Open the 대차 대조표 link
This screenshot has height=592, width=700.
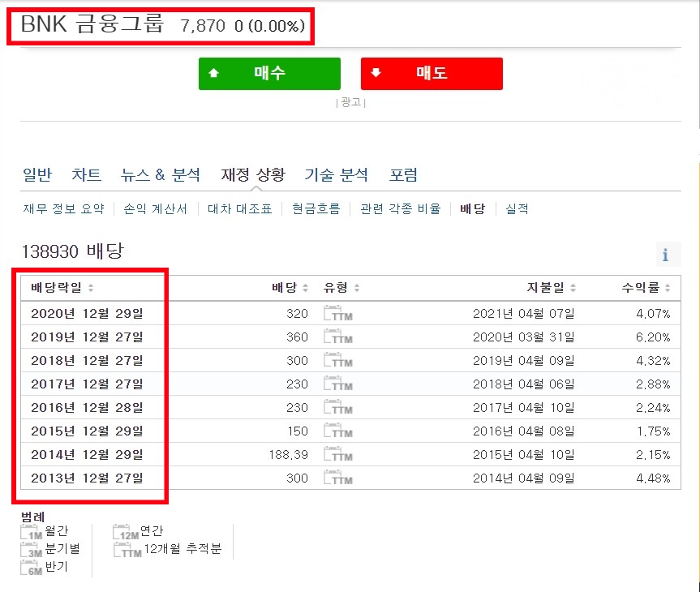(x=240, y=208)
